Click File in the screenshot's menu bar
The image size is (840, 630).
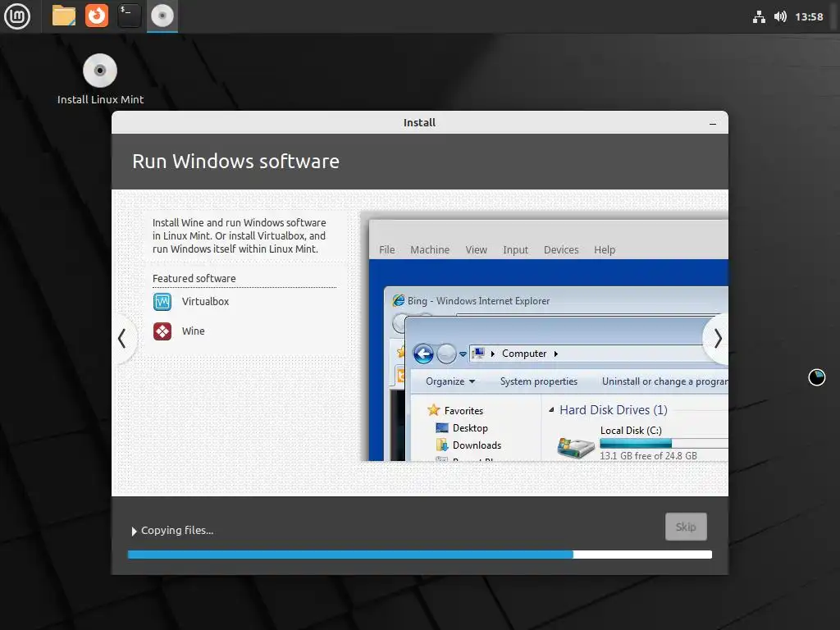point(387,249)
